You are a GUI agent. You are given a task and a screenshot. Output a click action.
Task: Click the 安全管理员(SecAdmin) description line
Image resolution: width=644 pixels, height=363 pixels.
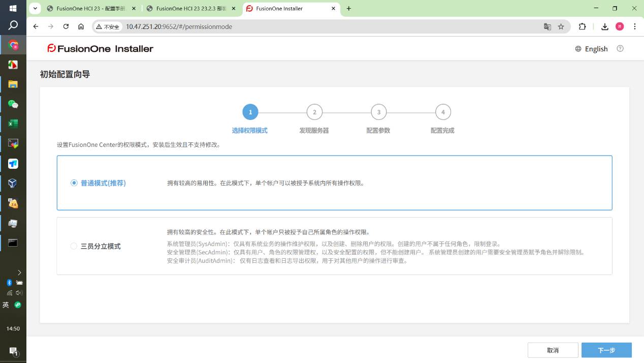(376, 252)
